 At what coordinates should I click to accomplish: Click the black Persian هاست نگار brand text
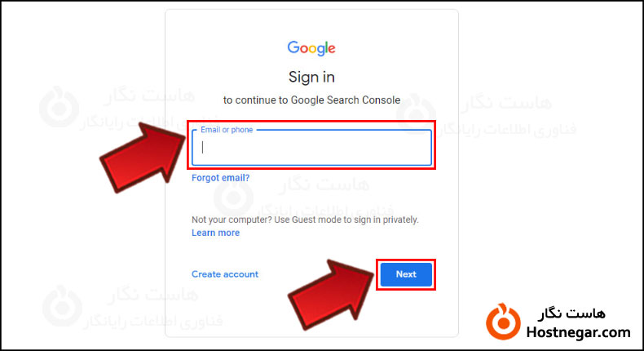click(x=571, y=313)
